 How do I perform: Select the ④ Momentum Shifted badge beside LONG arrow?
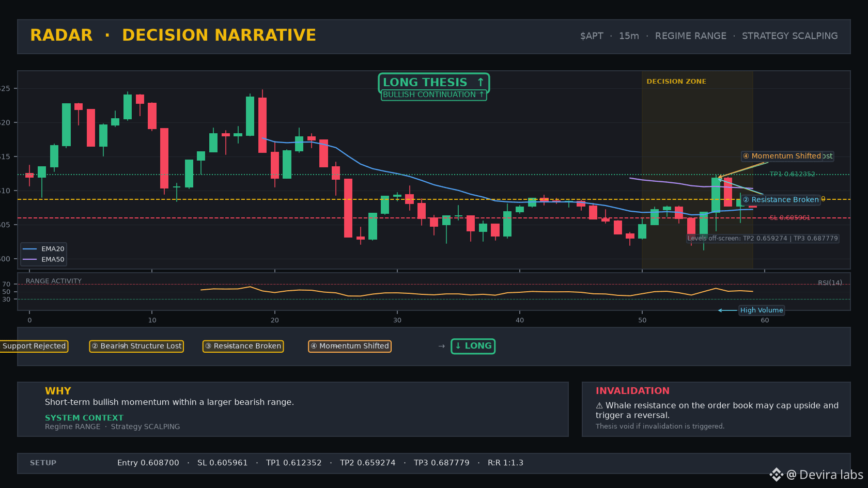[x=350, y=346]
